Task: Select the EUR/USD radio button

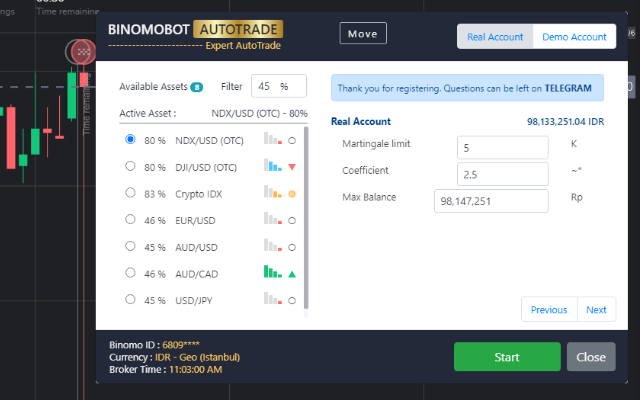Action: click(x=130, y=220)
